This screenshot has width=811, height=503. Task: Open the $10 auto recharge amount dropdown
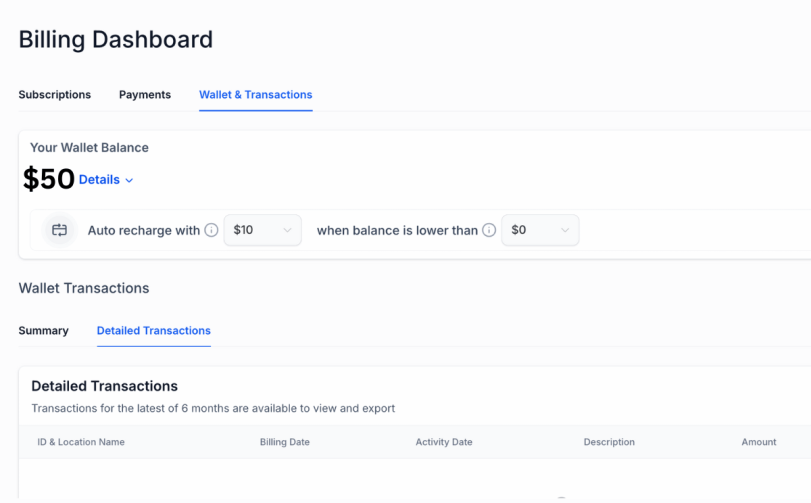(x=262, y=230)
